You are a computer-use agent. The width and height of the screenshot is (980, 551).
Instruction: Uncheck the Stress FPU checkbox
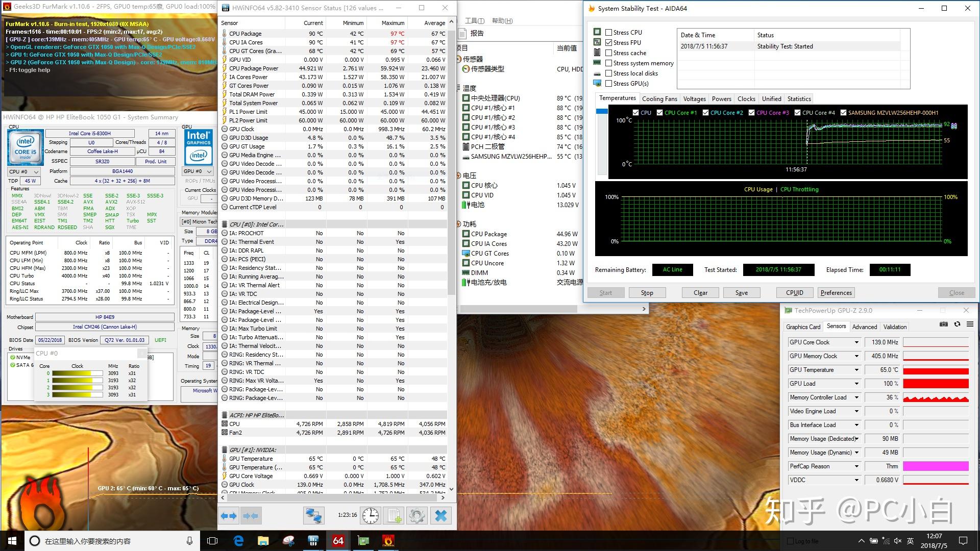point(608,42)
